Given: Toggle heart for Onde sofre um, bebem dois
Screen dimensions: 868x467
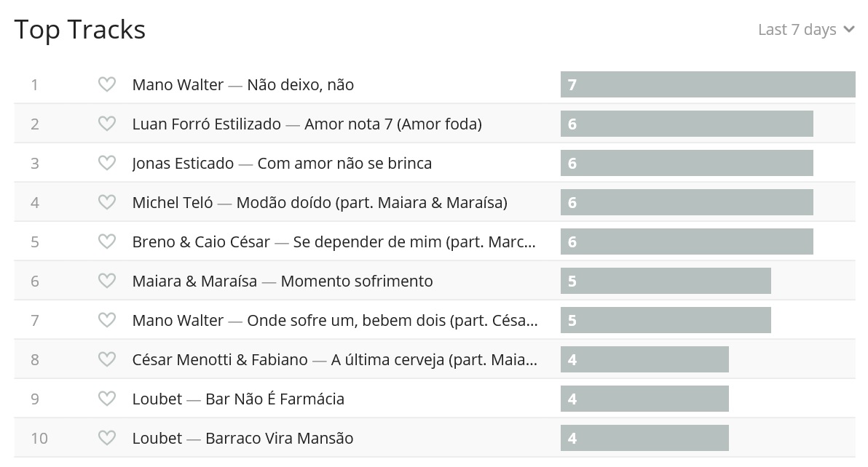Looking at the screenshot, I should [x=107, y=321].
